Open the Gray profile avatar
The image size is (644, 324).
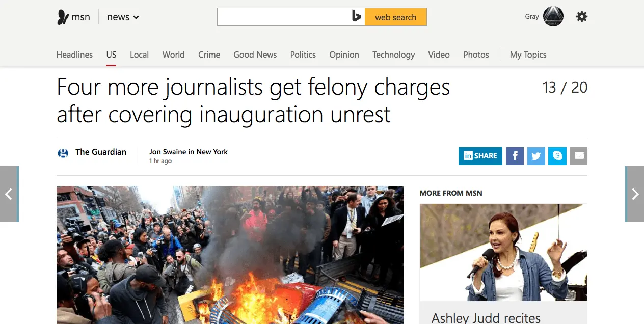(x=553, y=17)
